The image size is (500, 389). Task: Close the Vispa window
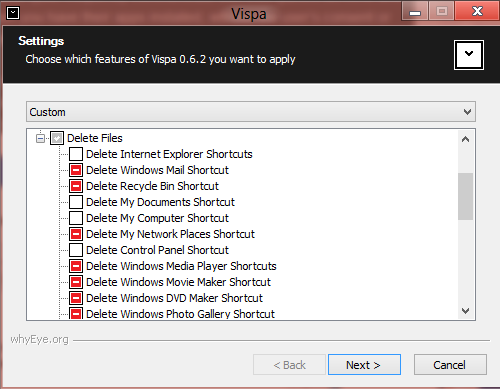click(478, 11)
